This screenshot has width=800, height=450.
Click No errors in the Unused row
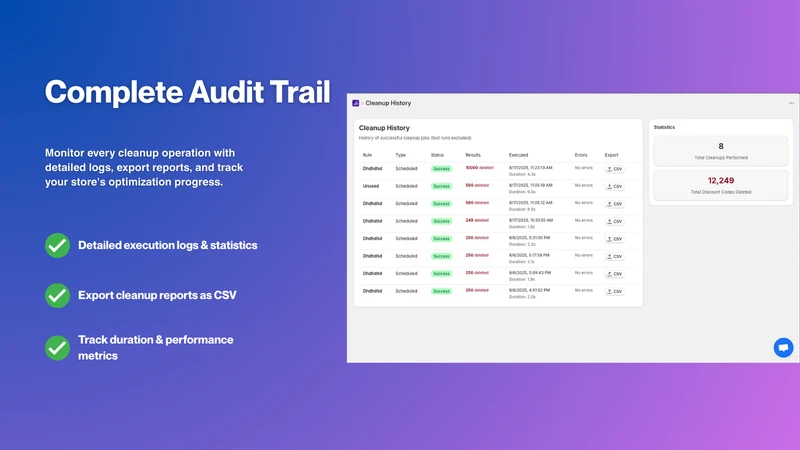point(584,186)
